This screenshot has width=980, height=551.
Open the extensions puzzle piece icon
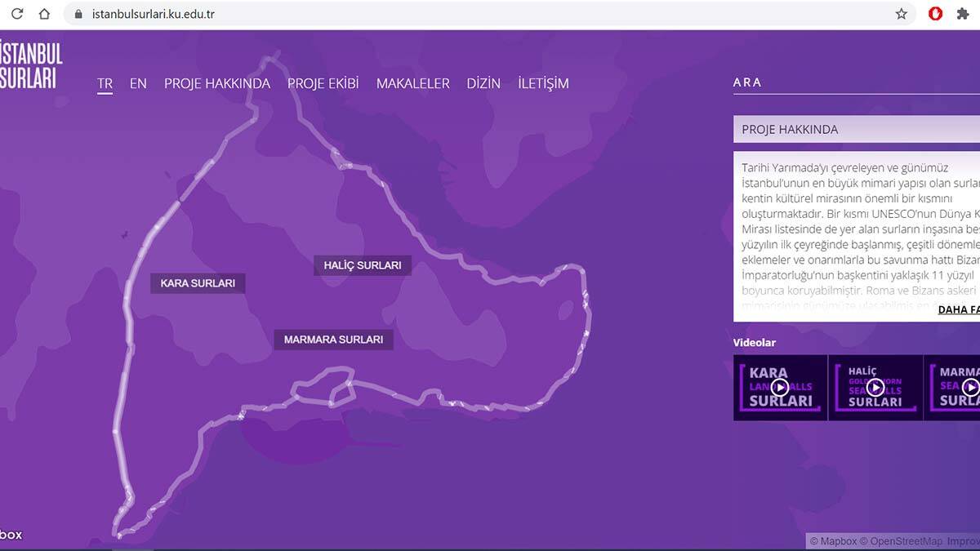963,14
